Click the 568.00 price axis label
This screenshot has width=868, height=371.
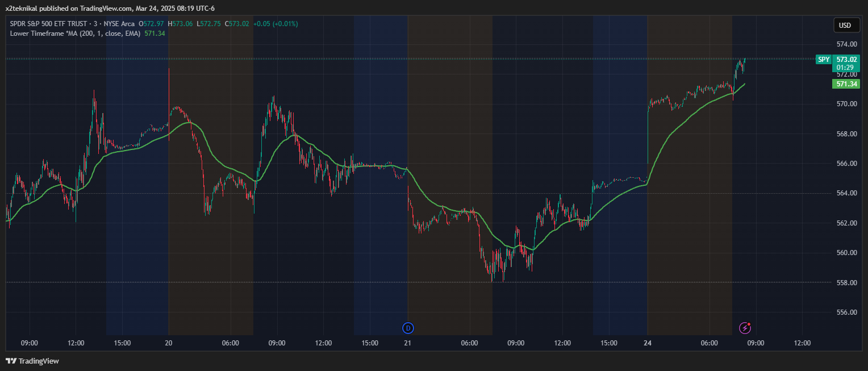pyautogui.click(x=846, y=134)
